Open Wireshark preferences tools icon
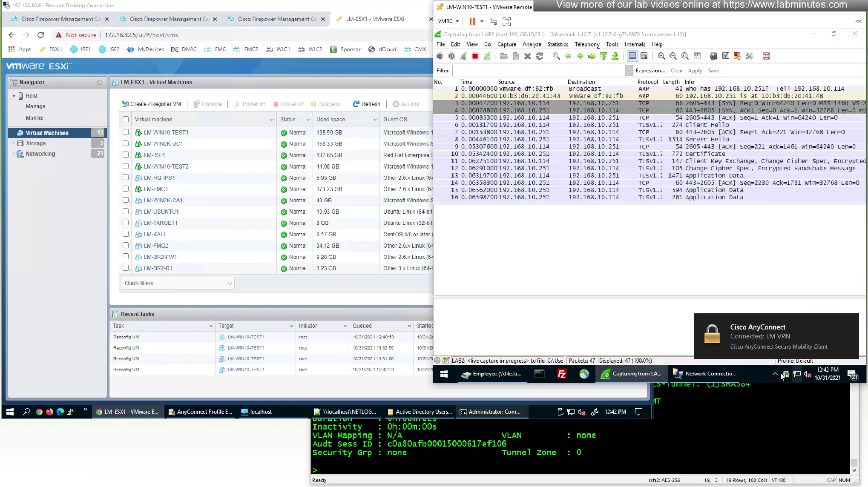The image size is (868, 487). click(x=749, y=56)
